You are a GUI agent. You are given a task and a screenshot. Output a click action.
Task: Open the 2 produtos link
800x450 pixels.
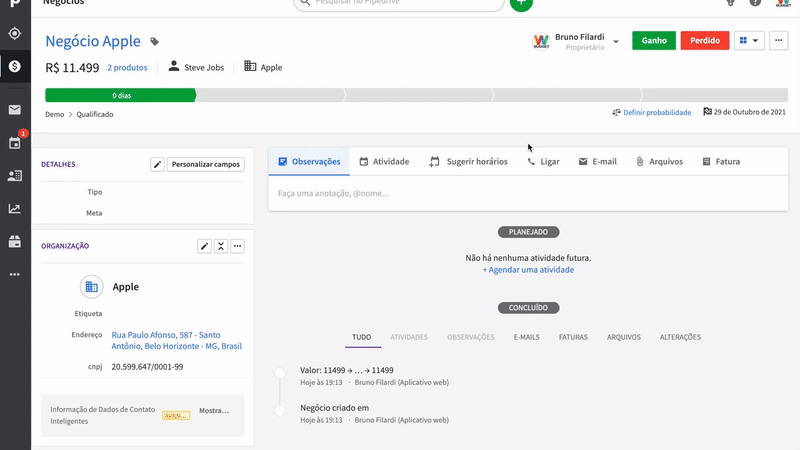tap(127, 67)
